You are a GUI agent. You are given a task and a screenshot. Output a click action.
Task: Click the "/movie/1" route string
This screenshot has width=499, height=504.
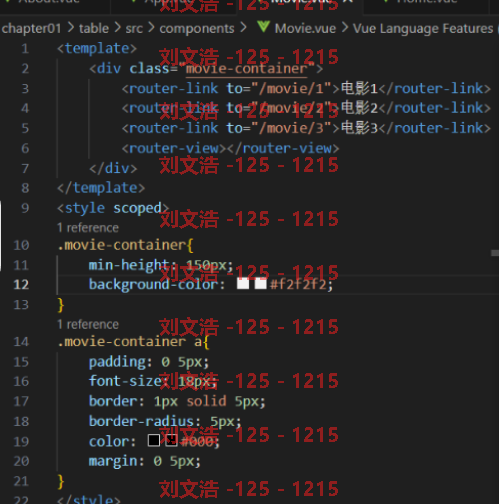coord(291,89)
